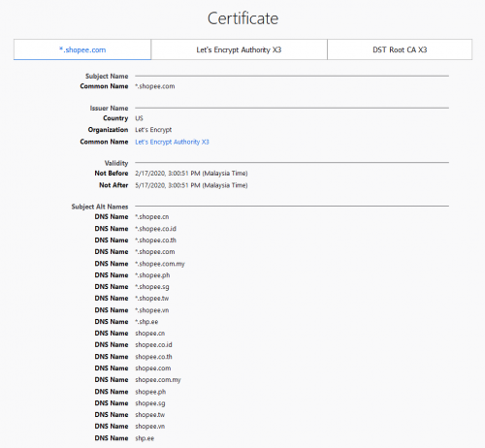Click non-wildcard DNS name shopee.com
Screen dimensions: 485x448
click(x=153, y=368)
